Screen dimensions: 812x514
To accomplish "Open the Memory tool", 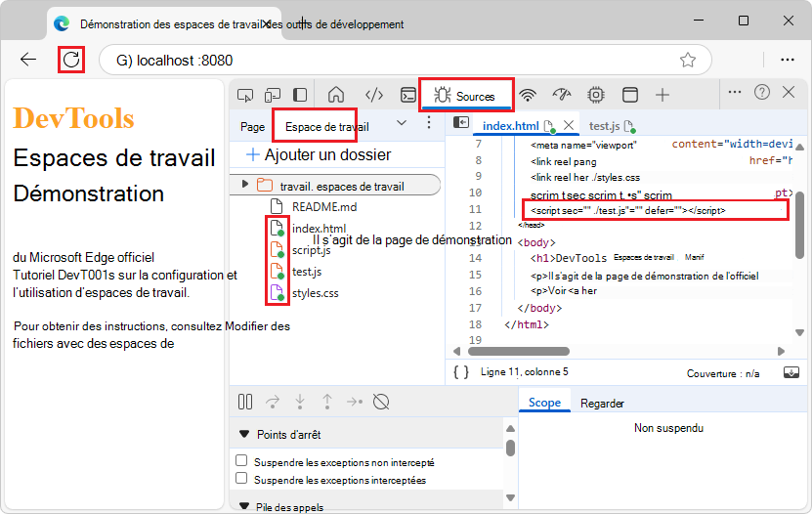I will click(596, 95).
